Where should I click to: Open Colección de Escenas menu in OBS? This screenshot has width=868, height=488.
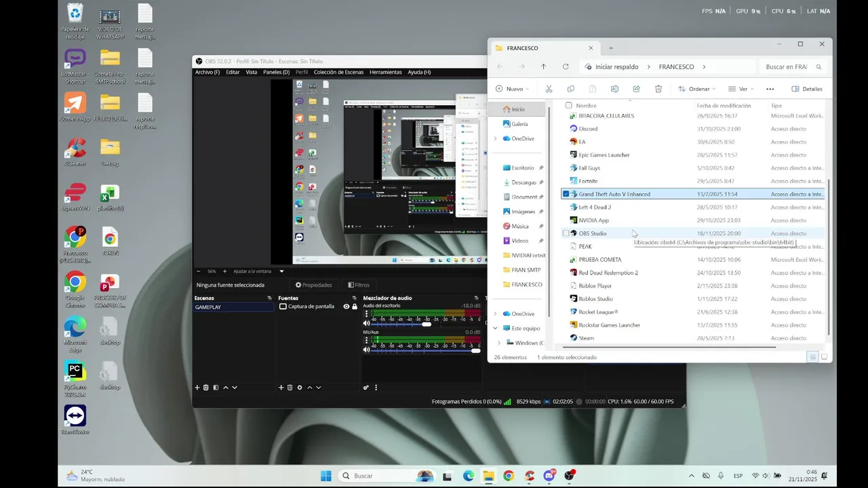tap(338, 72)
